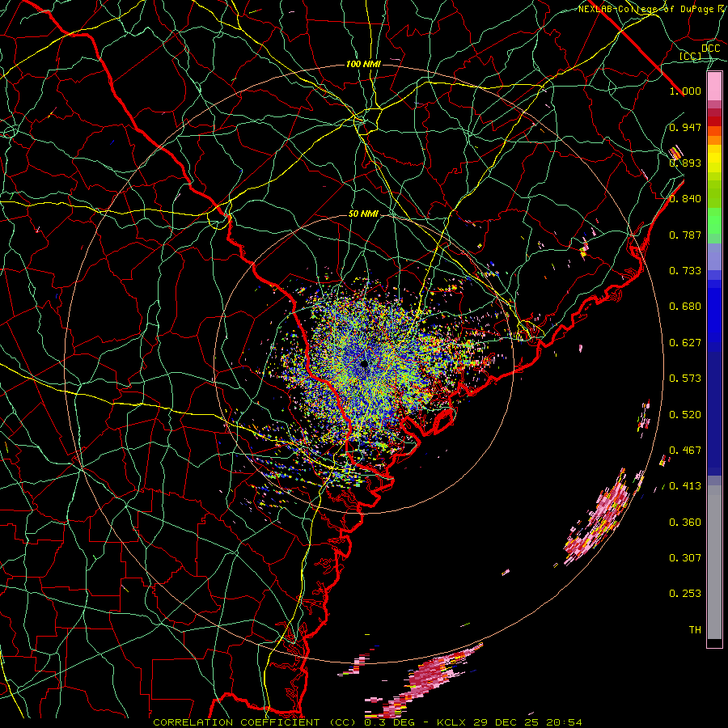
Task: Click the TH threshold legend label
Action: tap(695, 630)
